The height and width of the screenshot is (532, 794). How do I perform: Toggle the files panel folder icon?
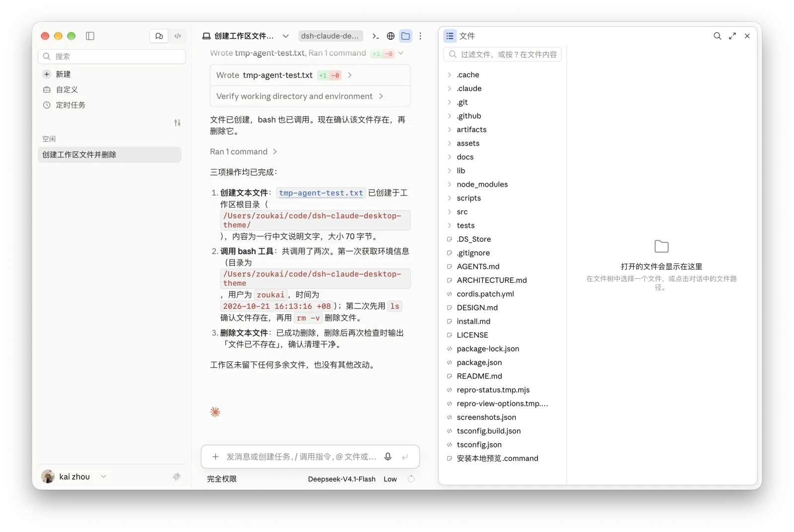[406, 36]
